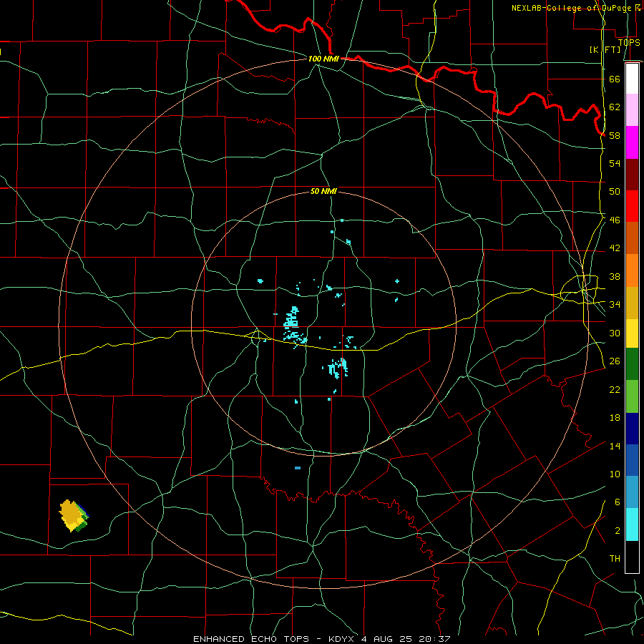Pick the 38 legend value
This screenshot has width=644, height=644.
coord(615,276)
